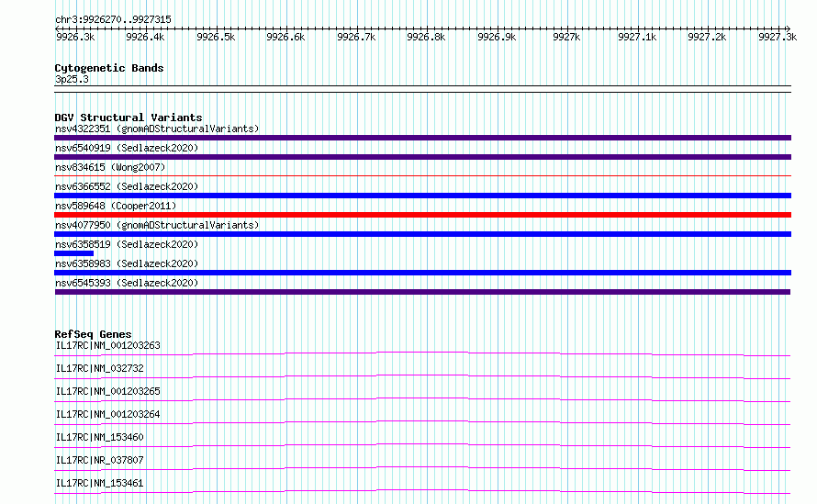Open IL17RC|NM_032732 transcript label

99,368
